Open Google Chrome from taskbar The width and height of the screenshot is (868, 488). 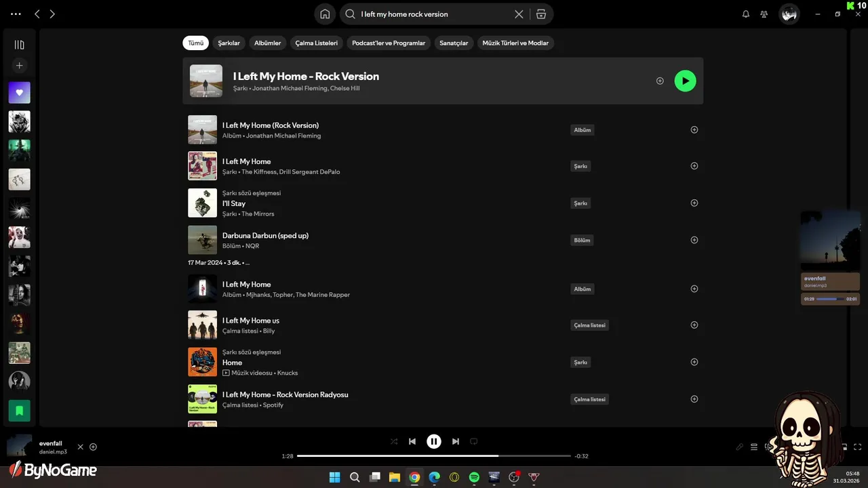point(414,477)
